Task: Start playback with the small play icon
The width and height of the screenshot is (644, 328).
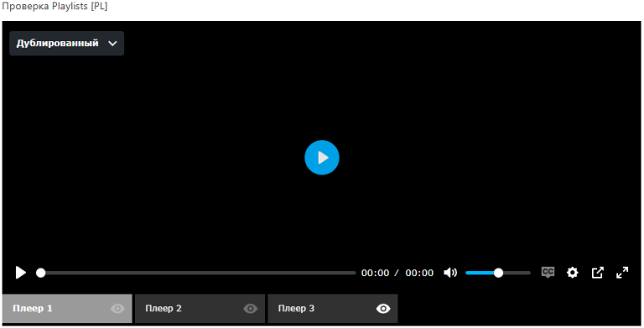Action: 20,273
